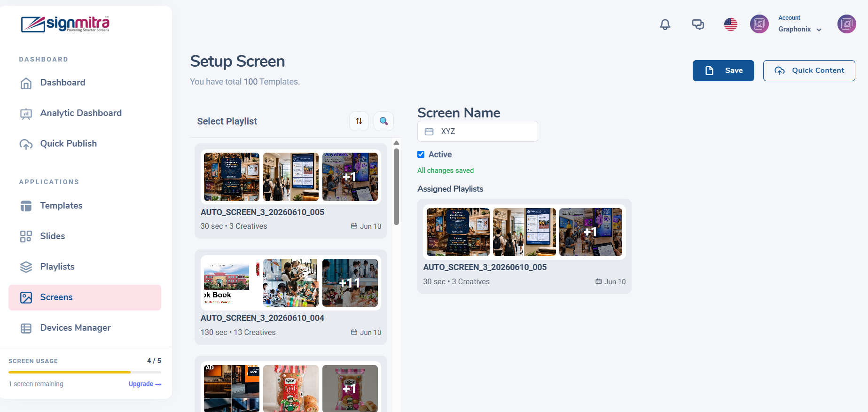Click the Quick Content button
The image size is (868, 412).
(809, 70)
